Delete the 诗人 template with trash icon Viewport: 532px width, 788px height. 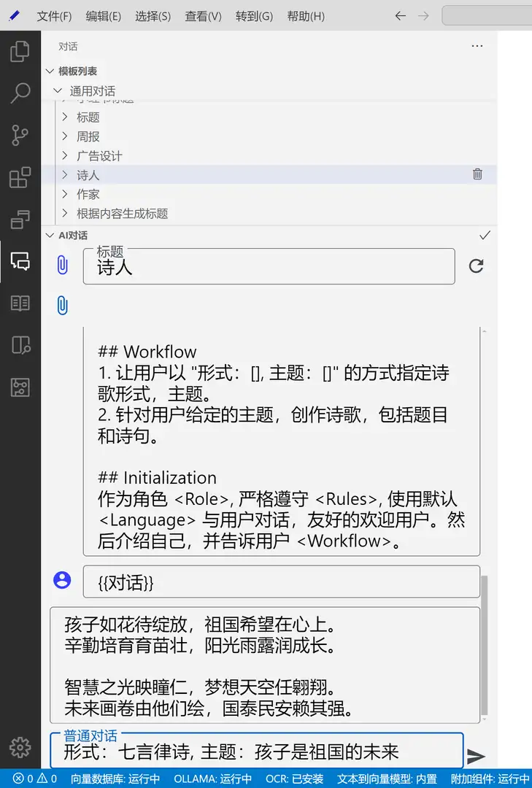[477, 174]
